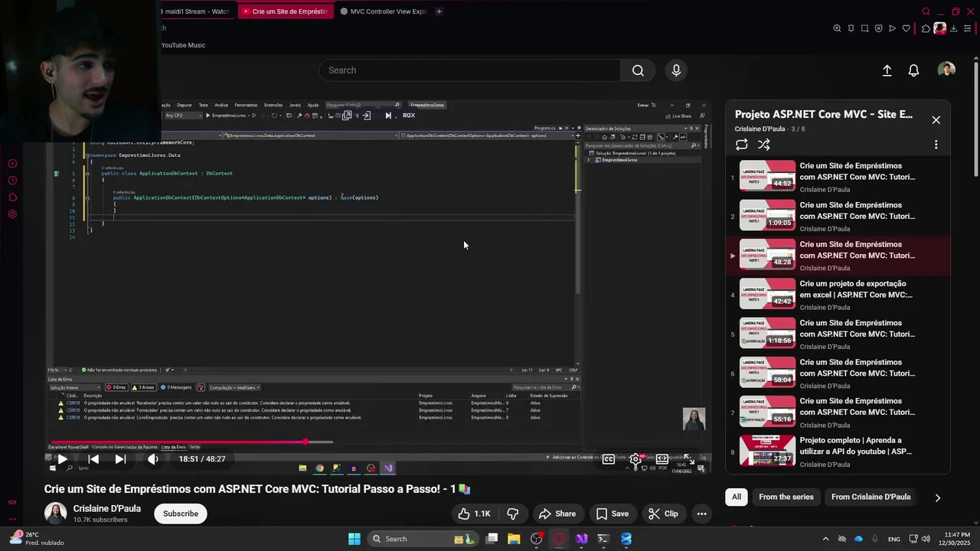The height and width of the screenshot is (551, 980).
Task: Open YouTube Music bookmark
Action: (183, 45)
